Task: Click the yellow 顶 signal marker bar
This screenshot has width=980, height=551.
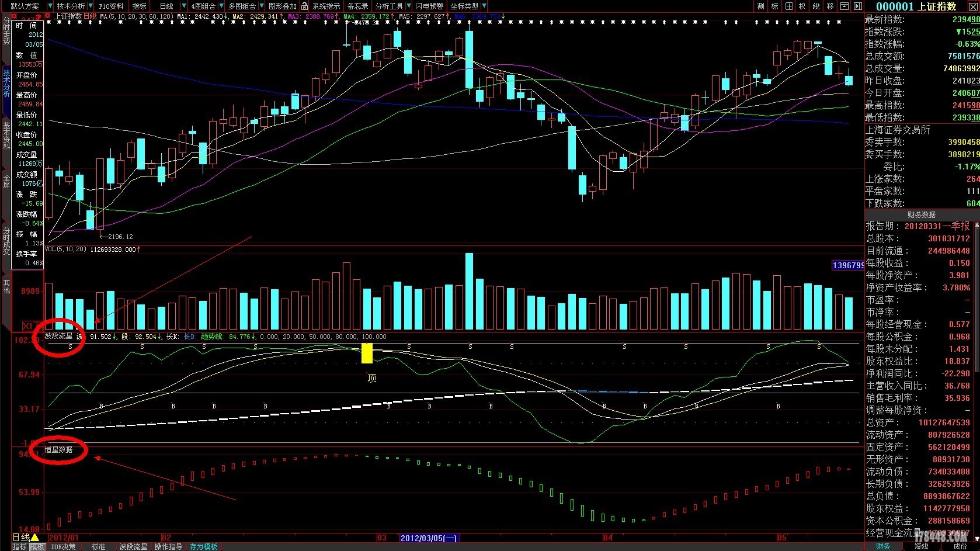Action: point(367,354)
